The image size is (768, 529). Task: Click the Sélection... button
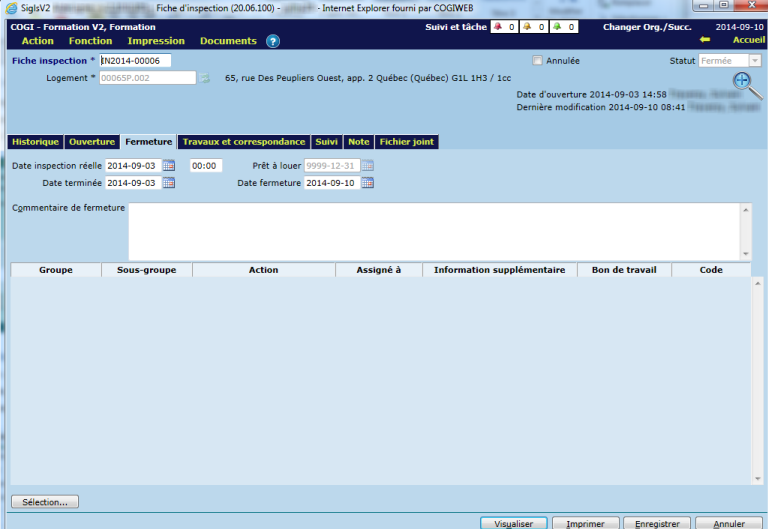[44, 502]
